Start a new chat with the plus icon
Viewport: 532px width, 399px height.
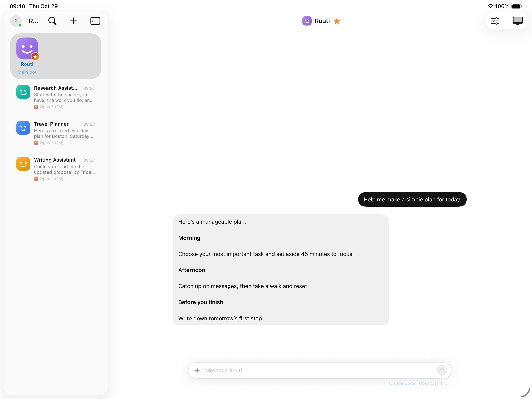pyautogui.click(x=73, y=21)
